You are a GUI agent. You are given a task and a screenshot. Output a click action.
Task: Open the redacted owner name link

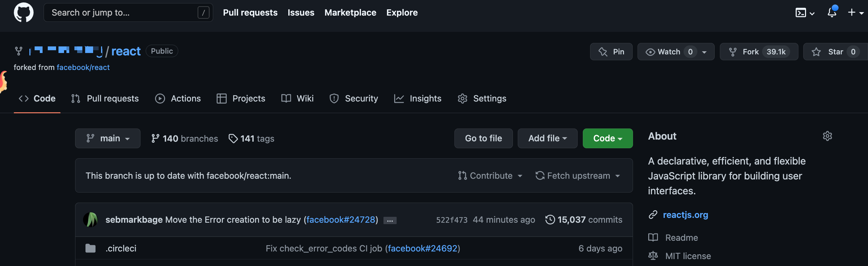pyautogui.click(x=66, y=51)
